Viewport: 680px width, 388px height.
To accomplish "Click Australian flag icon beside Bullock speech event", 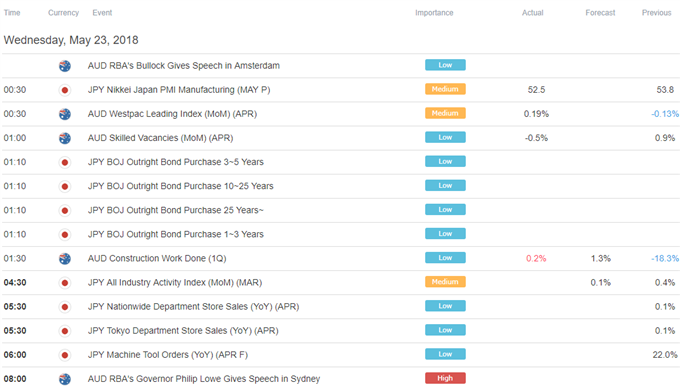I will click(65, 66).
